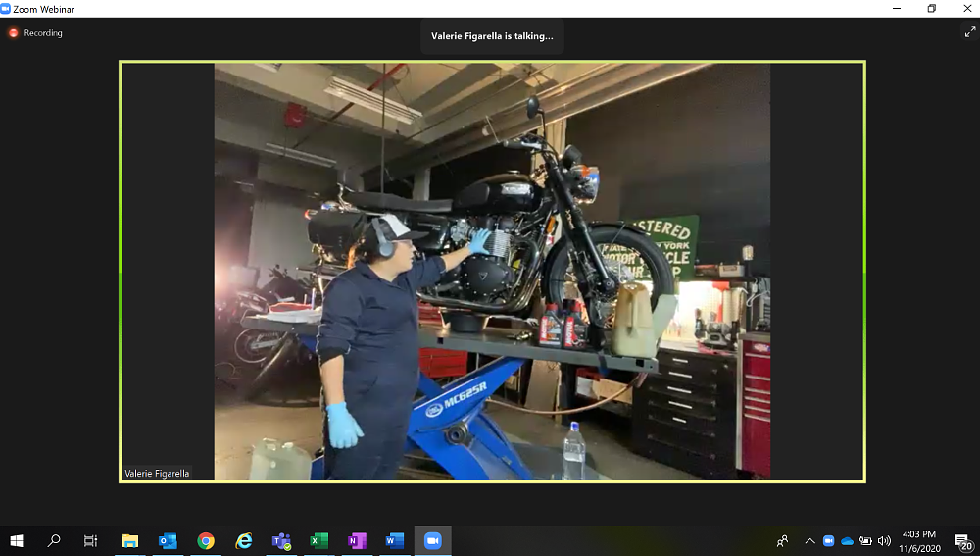Open Task View on the taskbar
980x556 pixels.
tap(90, 540)
